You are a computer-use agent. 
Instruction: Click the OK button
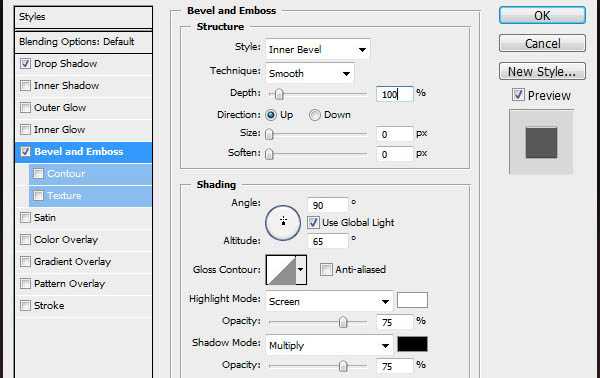pyautogui.click(x=542, y=16)
